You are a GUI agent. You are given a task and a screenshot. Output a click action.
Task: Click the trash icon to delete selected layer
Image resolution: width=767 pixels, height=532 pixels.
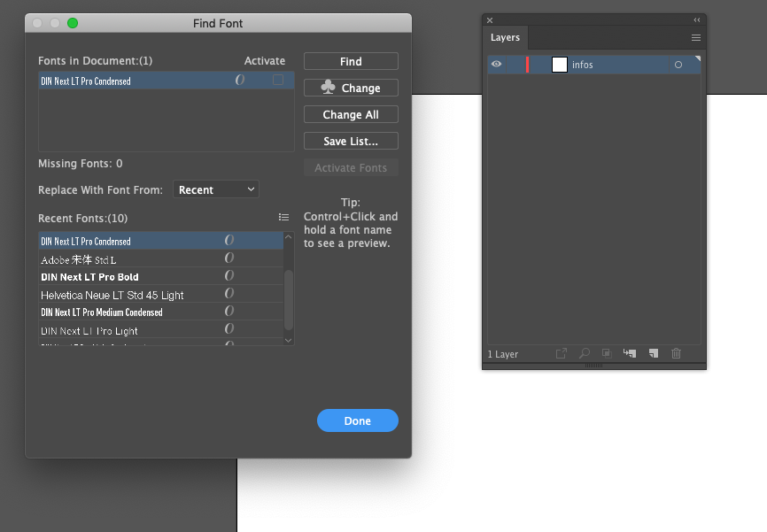[x=676, y=353]
